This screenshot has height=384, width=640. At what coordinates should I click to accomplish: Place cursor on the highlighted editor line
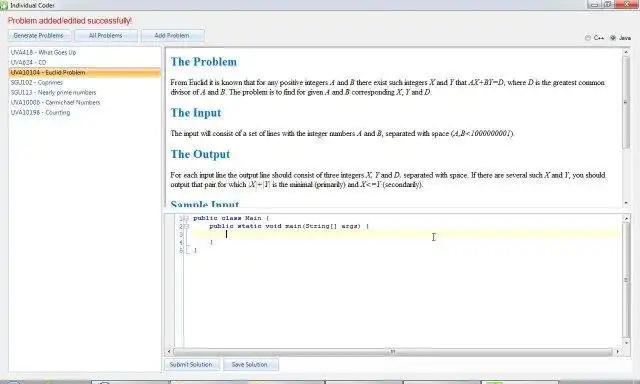coord(406,234)
